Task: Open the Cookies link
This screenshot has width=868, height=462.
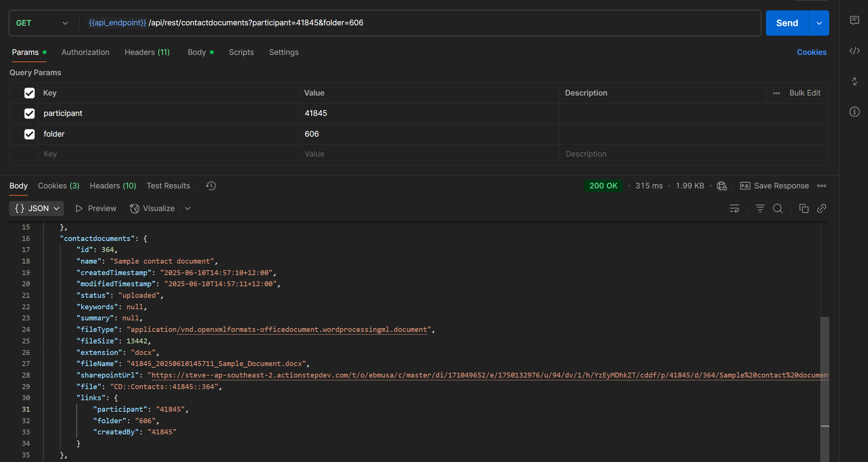Action: [812, 52]
